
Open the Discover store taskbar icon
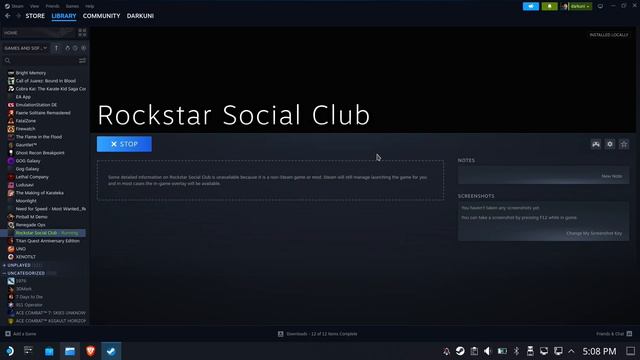(49, 351)
